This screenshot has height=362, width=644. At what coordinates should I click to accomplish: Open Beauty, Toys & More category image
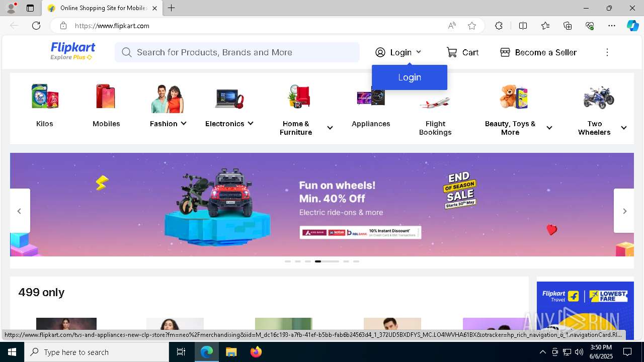[514, 97]
